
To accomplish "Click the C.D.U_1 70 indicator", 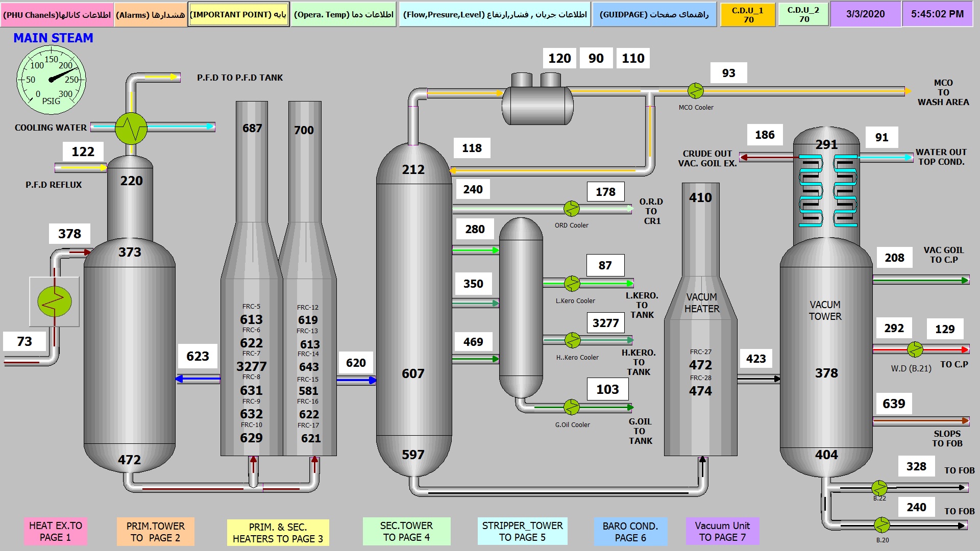I will [x=747, y=15].
